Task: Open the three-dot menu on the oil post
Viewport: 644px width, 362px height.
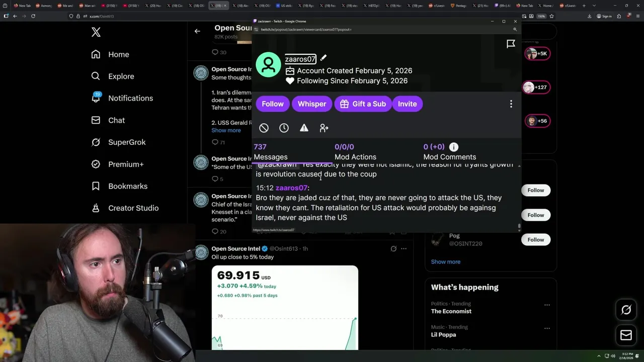Action: [404, 248]
